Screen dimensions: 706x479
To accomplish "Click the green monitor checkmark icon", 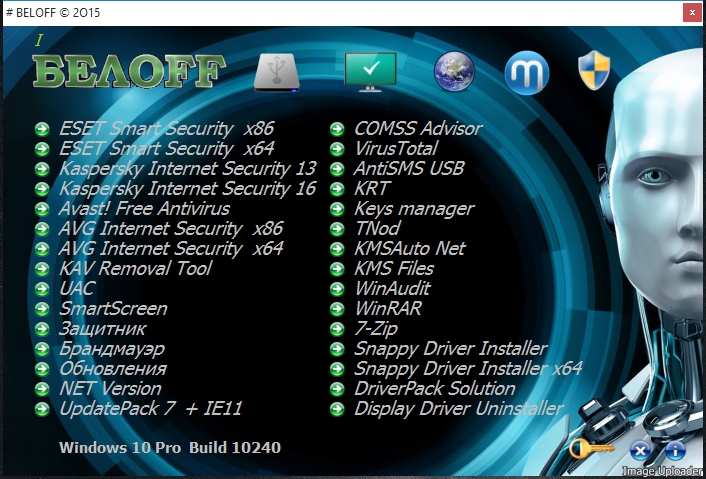I will click(x=370, y=72).
